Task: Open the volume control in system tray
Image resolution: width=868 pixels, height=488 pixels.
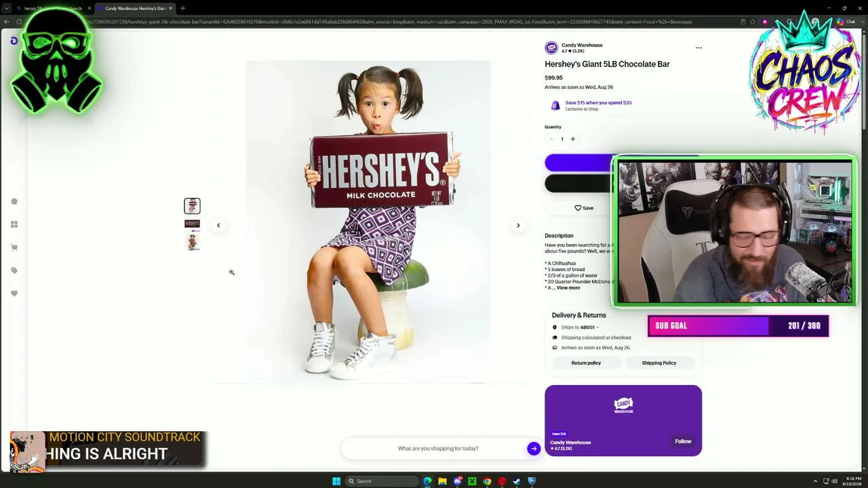Action: pyautogui.click(x=834, y=481)
